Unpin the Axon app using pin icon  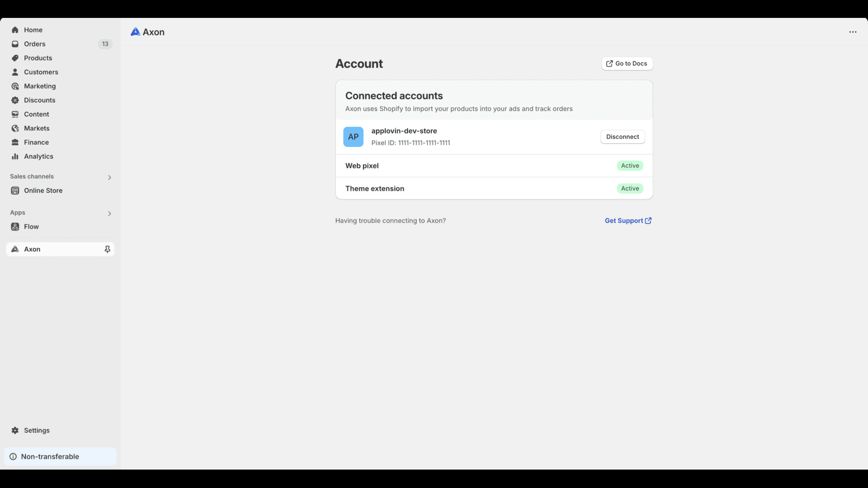107,249
